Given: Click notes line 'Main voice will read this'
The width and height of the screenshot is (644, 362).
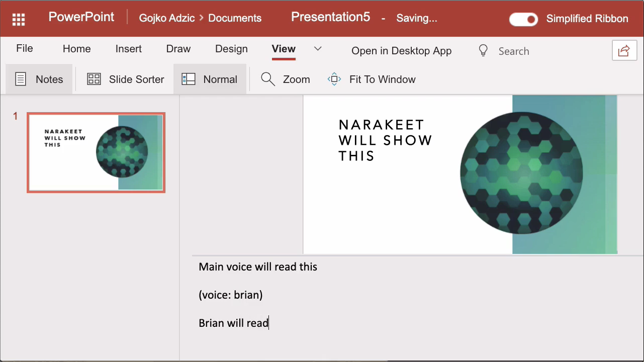Looking at the screenshot, I should [258, 266].
